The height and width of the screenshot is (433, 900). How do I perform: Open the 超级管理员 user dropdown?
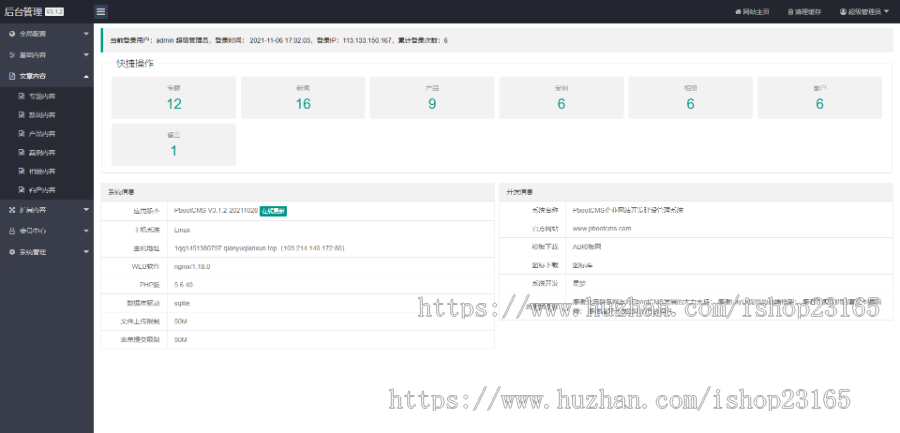coord(864,11)
